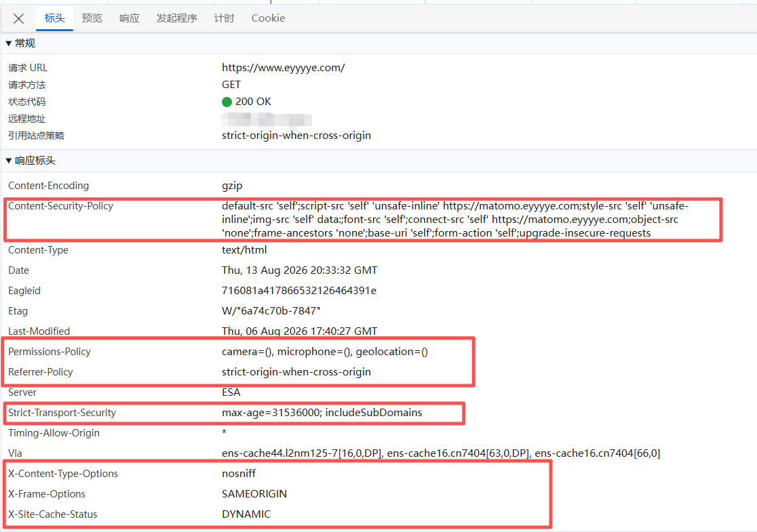Viewport: 757px width, 532px height.
Task: Click the X-Site-Cache-Status header name
Action: pos(53,514)
